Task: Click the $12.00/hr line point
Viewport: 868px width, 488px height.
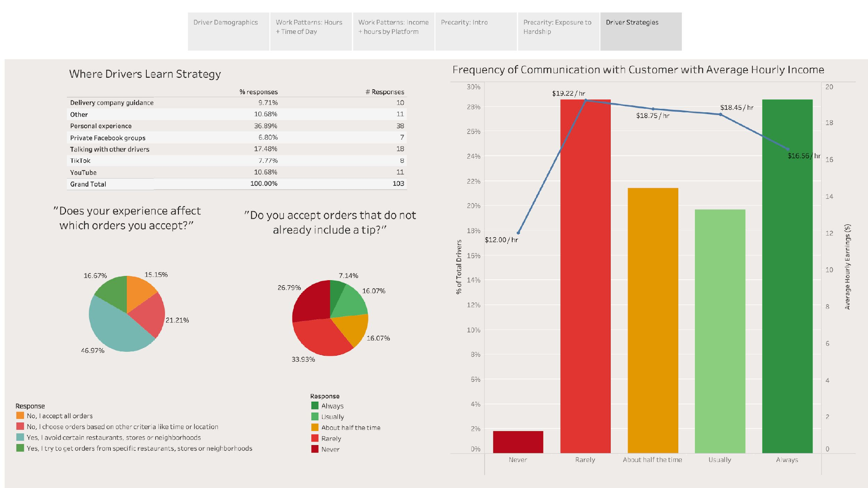Action: point(518,233)
